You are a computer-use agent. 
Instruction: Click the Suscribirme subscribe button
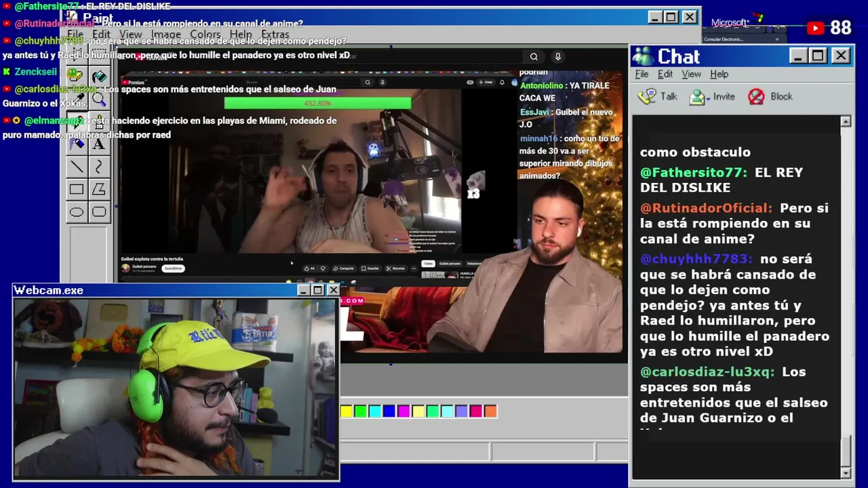pos(174,268)
